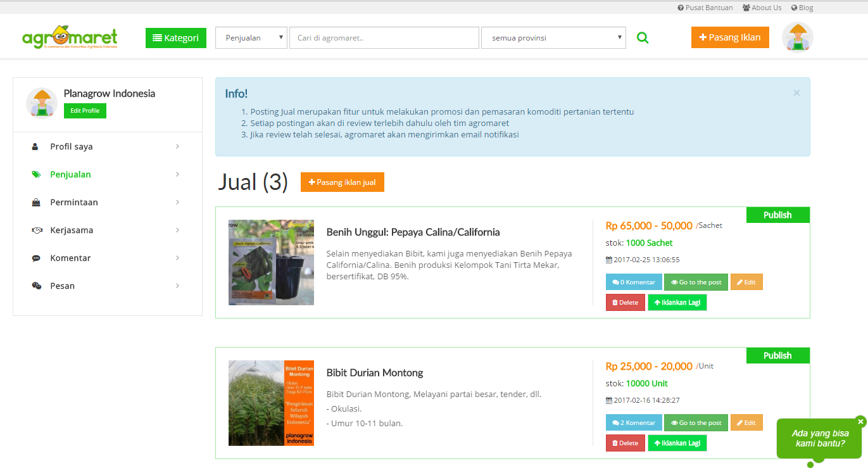Click the stock text 10000 Unit

pyautogui.click(x=647, y=384)
